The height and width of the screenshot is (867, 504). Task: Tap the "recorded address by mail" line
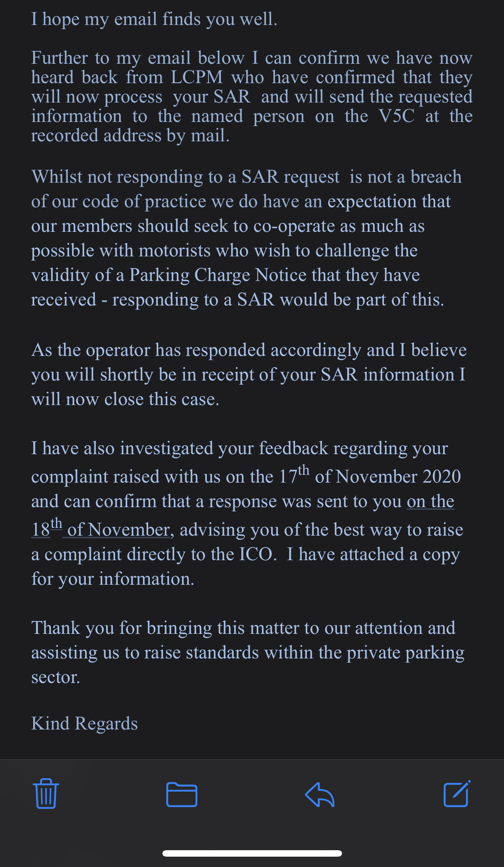pyautogui.click(x=130, y=136)
